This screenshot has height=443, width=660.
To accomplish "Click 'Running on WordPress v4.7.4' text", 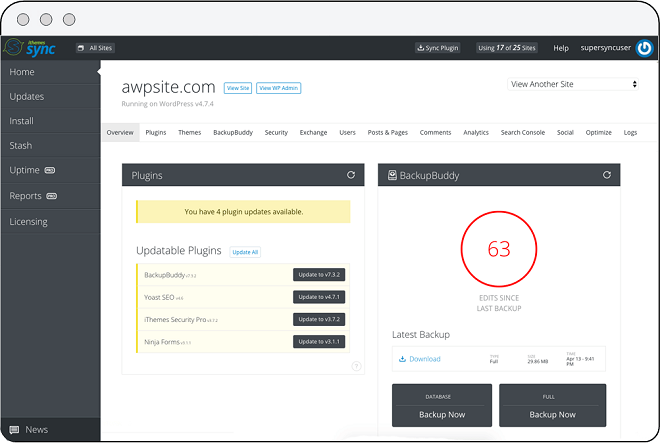I will 168,104.
